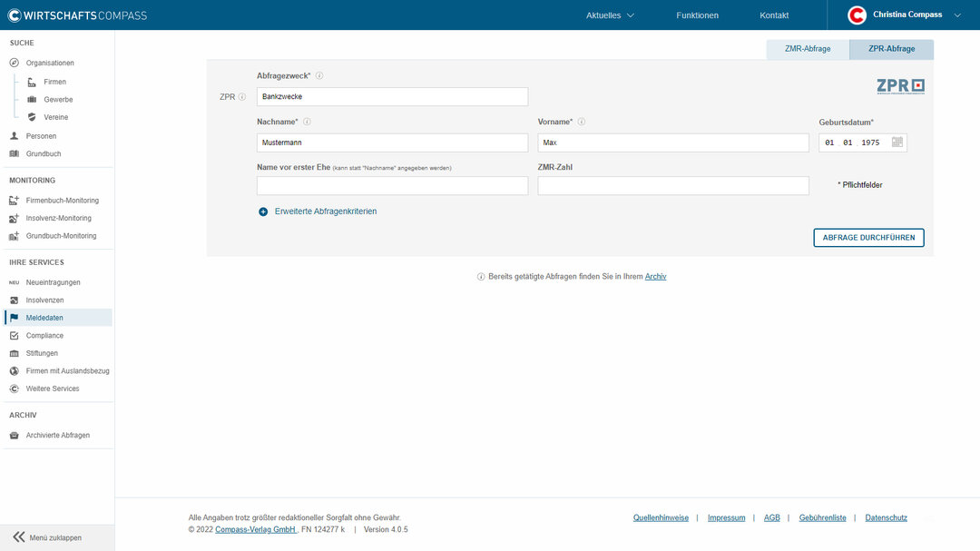The image size is (980, 551).
Task: Click the Gewerbe briefcase icon
Action: click(32, 100)
